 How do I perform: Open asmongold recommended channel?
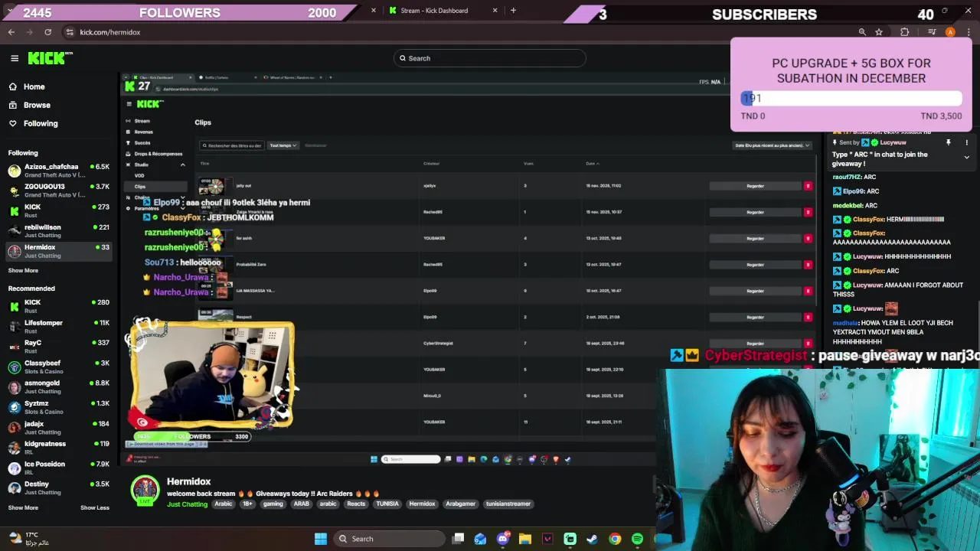(x=58, y=387)
